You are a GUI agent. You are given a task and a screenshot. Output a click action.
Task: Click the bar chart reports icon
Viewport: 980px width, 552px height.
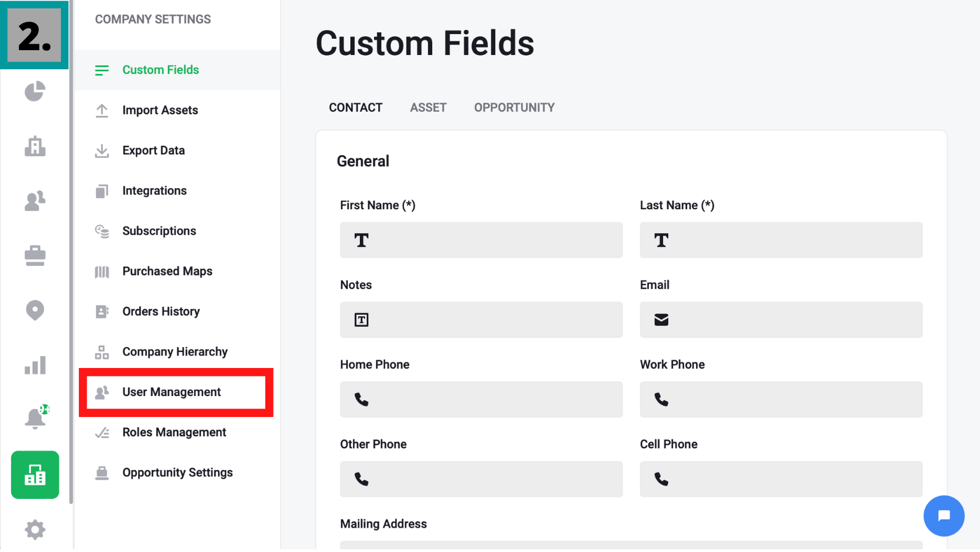35,365
